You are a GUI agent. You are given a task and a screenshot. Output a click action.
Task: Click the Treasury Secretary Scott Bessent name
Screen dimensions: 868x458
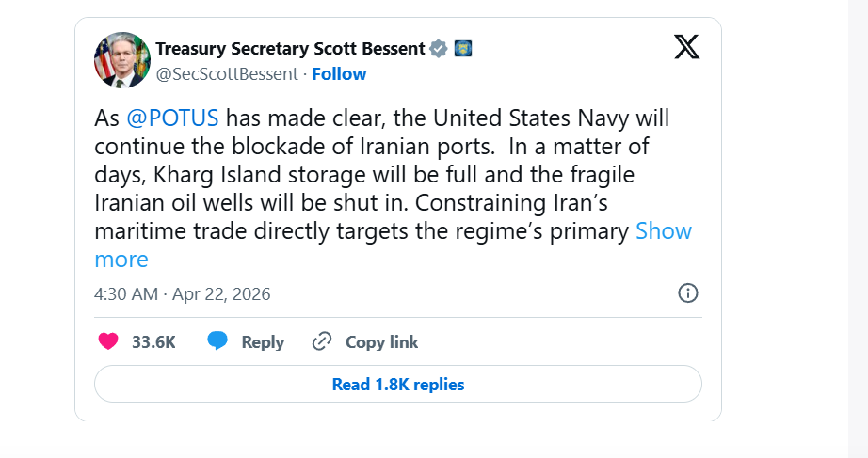click(290, 49)
